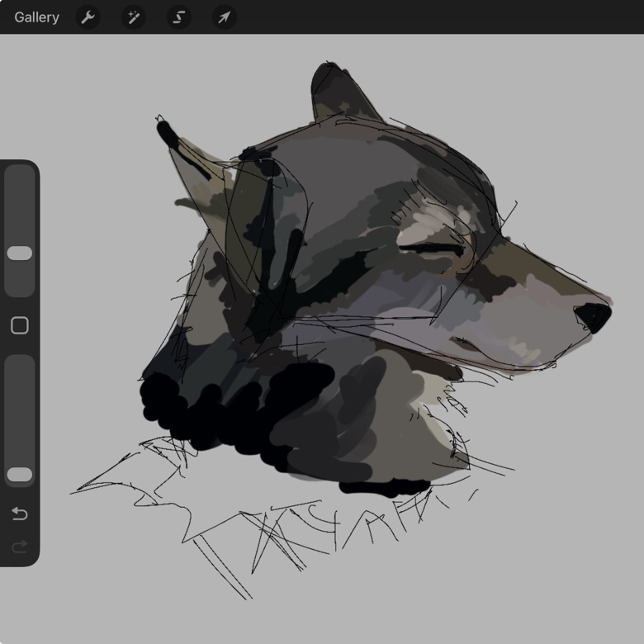Open the Actions wrench menu
The height and width of the screenshot is (644, 644).
[x=88, y=17]
